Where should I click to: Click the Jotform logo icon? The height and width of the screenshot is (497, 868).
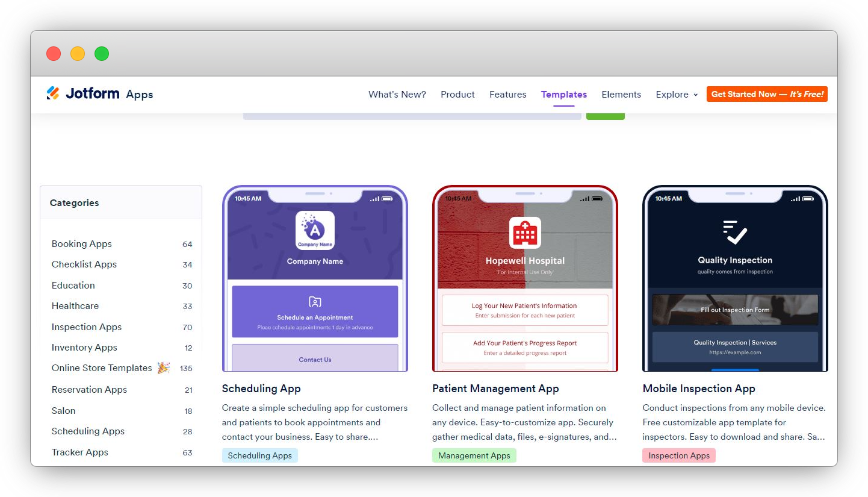53,93
